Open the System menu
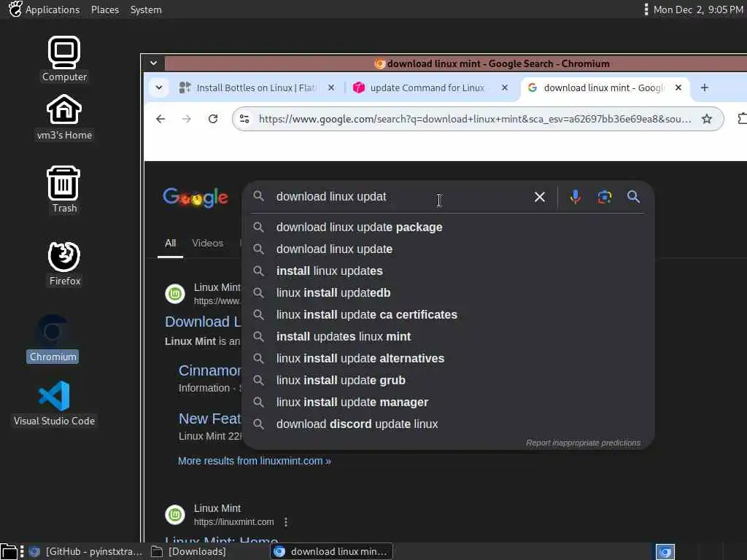 (x=146, y=9)
